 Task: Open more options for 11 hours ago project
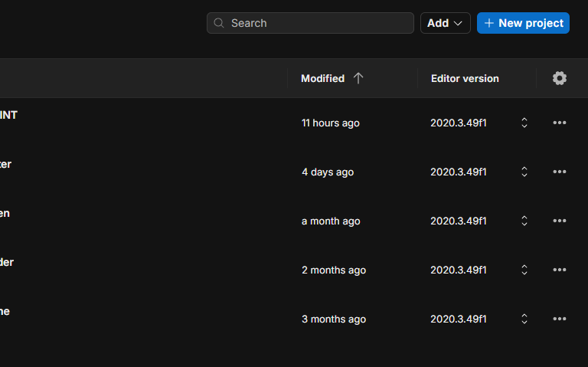(x=559, y=123)
